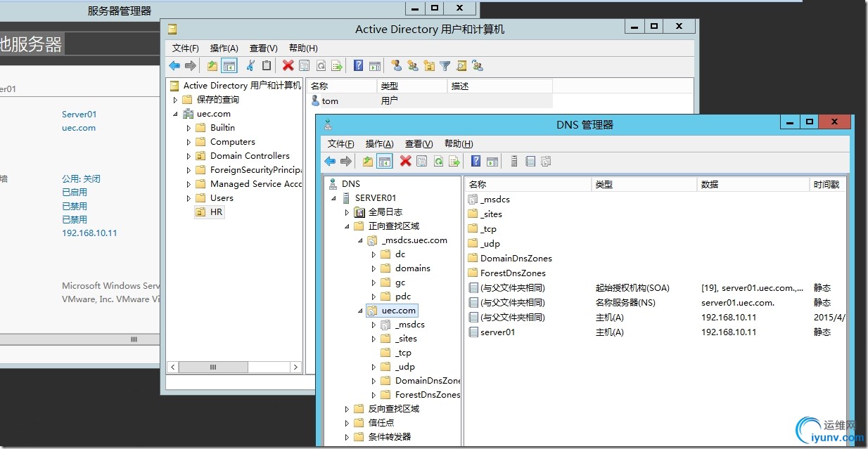Expand 反向查找区域 node in DNS tree
This screenshot has width=868, height=449.
point(347,409)
